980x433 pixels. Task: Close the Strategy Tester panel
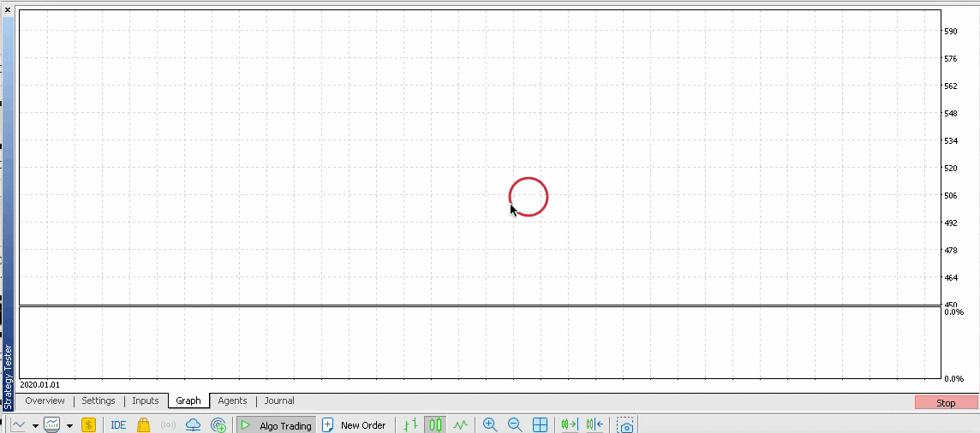coord(8,9)
